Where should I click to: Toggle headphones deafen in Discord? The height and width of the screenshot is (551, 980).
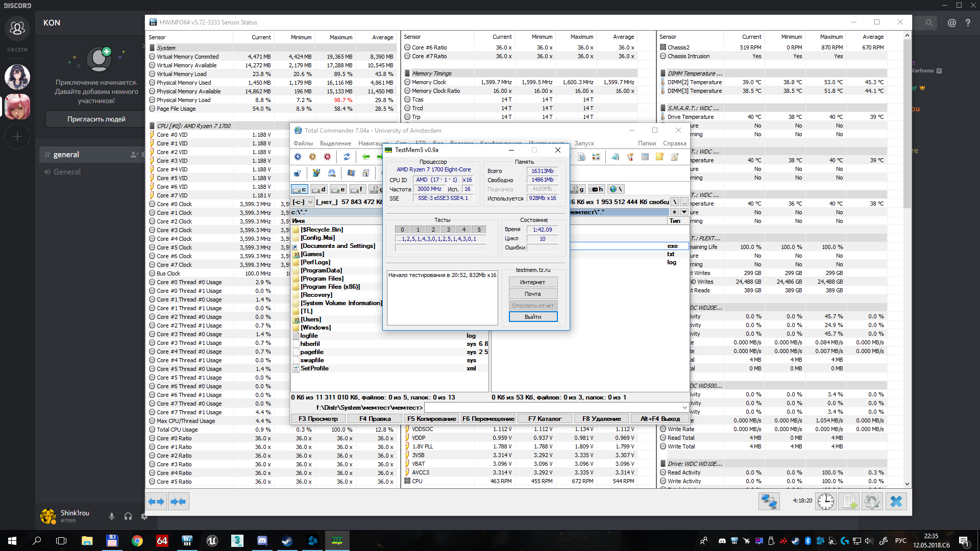pyautogui.click(x=128, y=516)
